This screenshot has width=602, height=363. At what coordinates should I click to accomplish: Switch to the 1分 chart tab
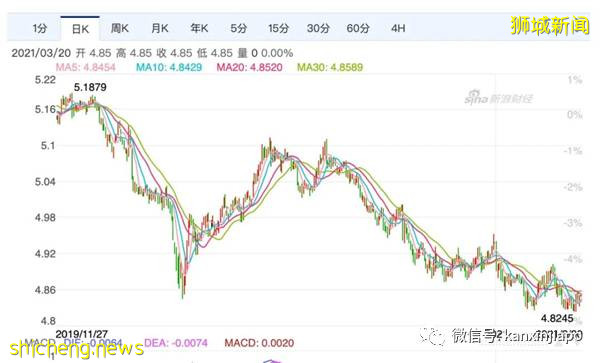click(40, 28)
